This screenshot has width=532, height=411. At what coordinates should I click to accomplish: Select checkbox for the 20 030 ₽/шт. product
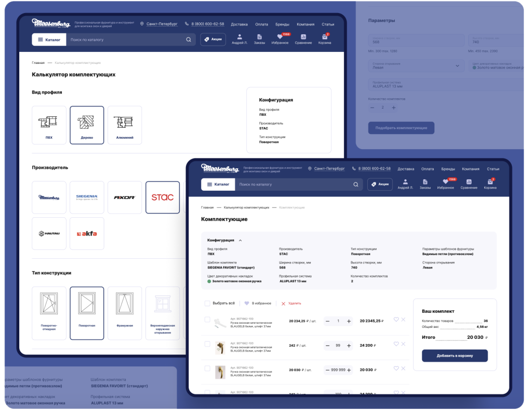(x=207, y=368)
